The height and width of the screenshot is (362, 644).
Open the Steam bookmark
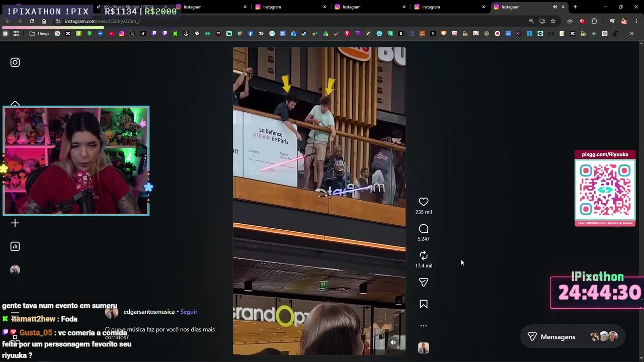click(x=304, y=34)
